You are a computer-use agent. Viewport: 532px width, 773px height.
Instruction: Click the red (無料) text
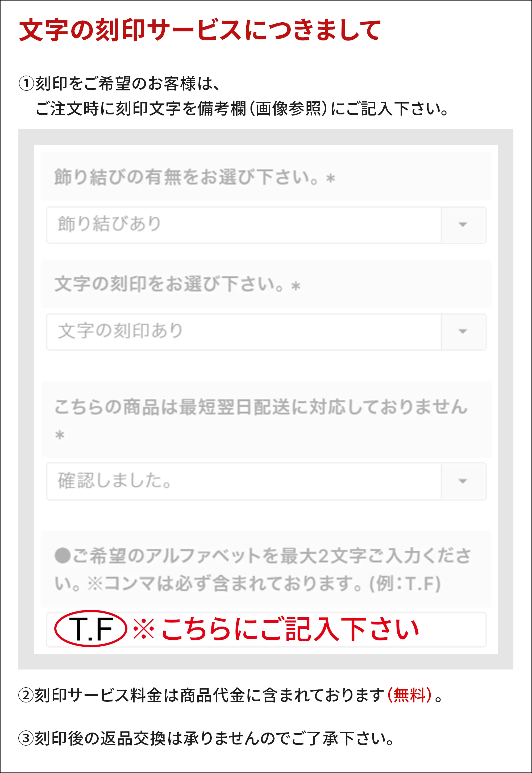tap(409, 695)
